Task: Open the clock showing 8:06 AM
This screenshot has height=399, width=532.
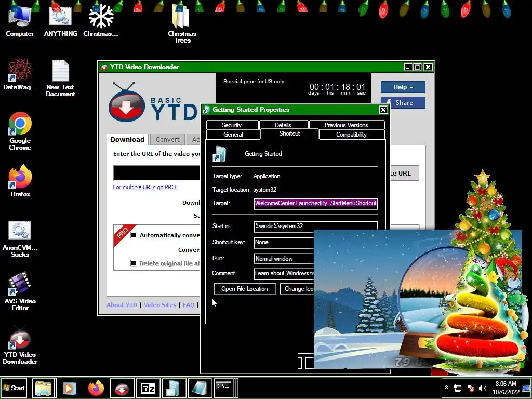Action: pyautogui.click(x=506, y=388)
